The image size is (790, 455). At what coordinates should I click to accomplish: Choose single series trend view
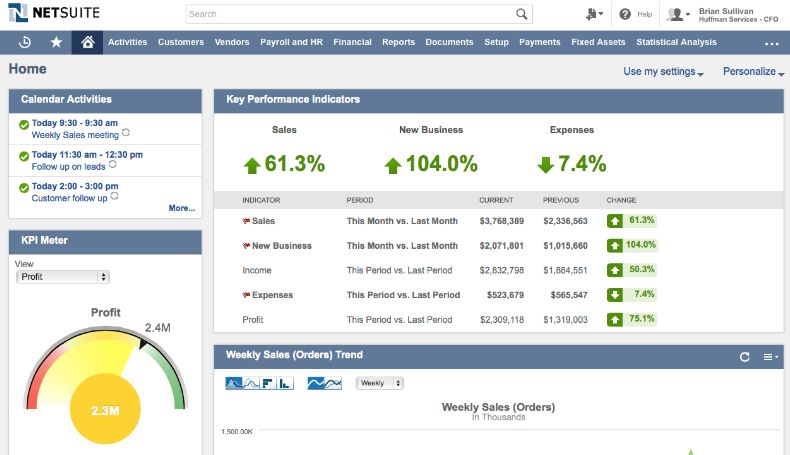[315, 383]
